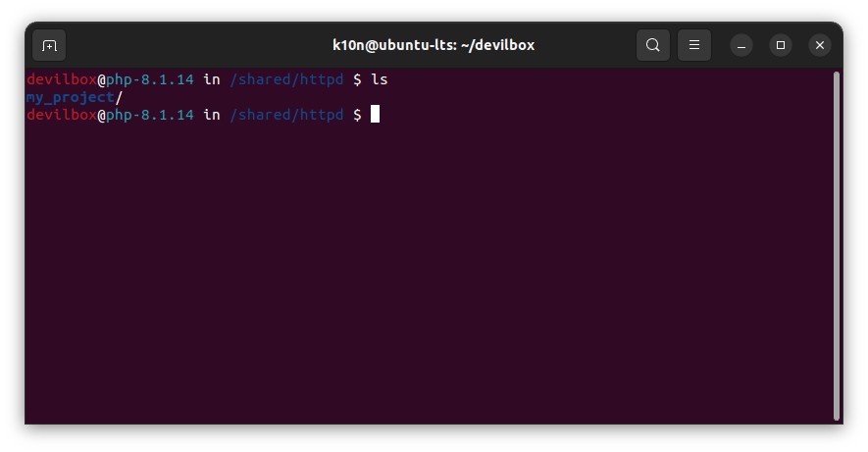Screen dimensions: 868x452
Task: Open a new terminal tab
Action: (x=49, y=45)
